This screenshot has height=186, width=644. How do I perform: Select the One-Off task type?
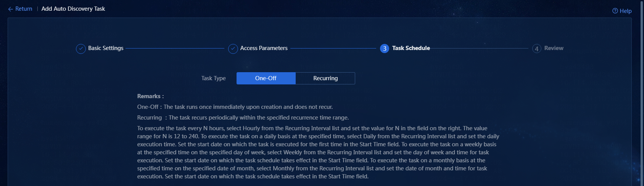266,78
